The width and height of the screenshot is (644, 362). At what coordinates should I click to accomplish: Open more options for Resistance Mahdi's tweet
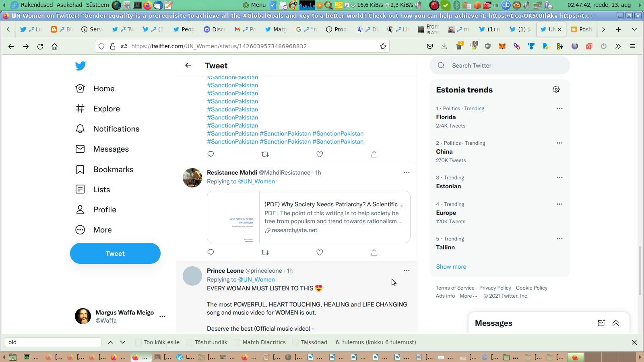click(x=407, y=172)
